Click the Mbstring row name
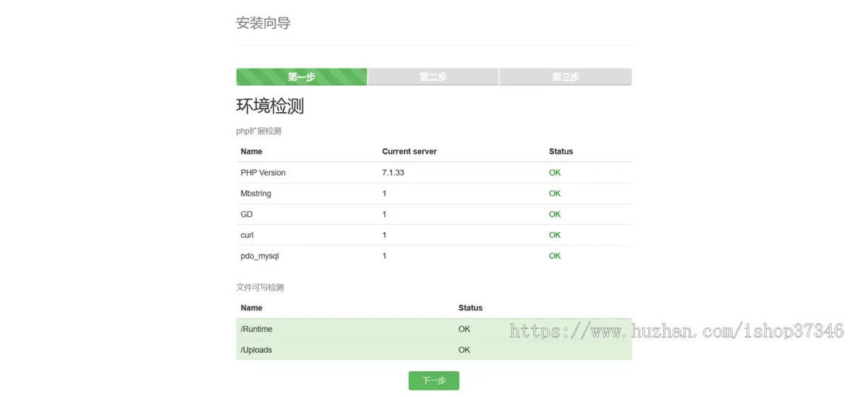The width and height of the screenshot is (868, 397). coord(256,193)
